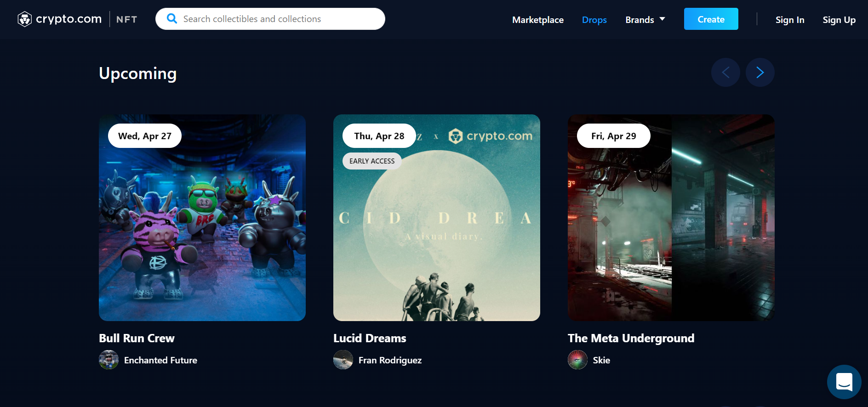Open The Meta Underground artwork thumbnail
Image resolution: width=868 pixels, height=407 pixels.
pos(671,218)
